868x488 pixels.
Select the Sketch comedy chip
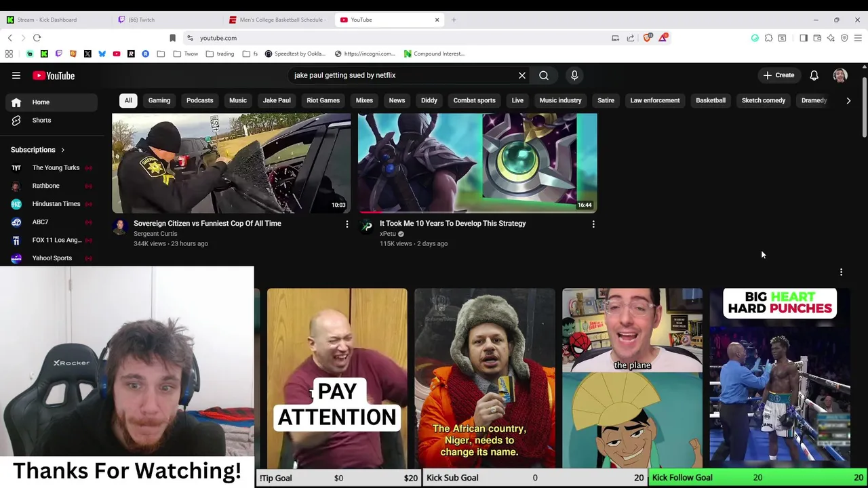tap(764, 100)
